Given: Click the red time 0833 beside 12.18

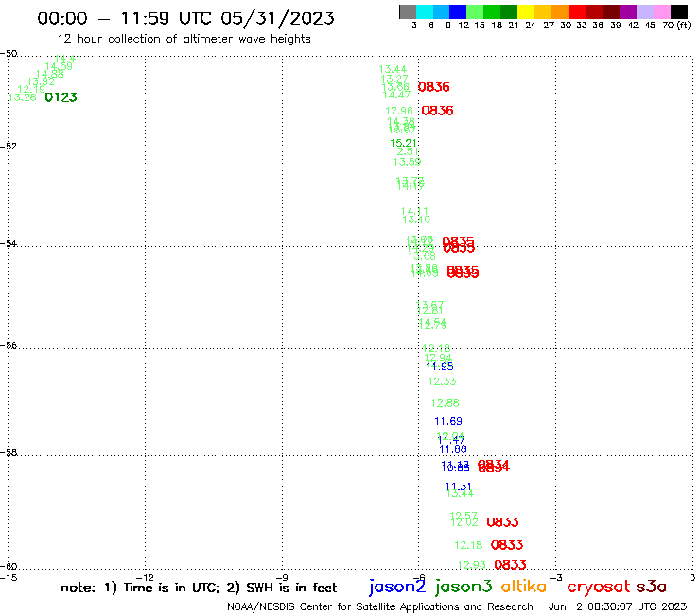Looking at the screenshot, I should click(507, 545).
